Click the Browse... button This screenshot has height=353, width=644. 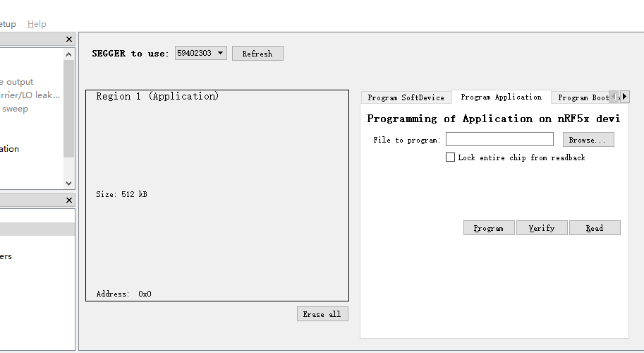point(588,140)
